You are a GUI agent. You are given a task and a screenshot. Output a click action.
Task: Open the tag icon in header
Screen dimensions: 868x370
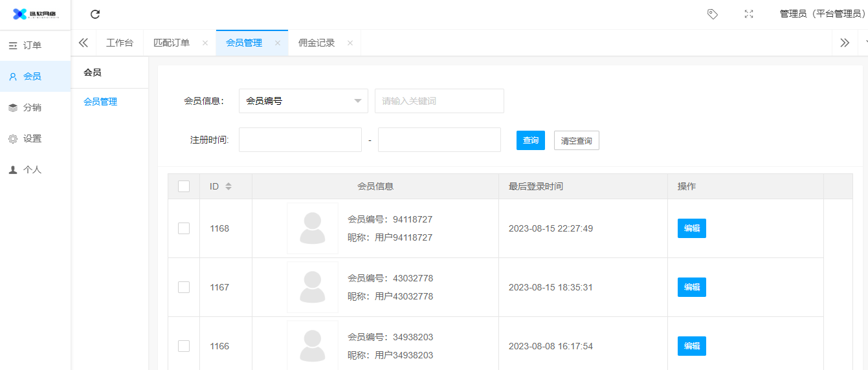713,14
